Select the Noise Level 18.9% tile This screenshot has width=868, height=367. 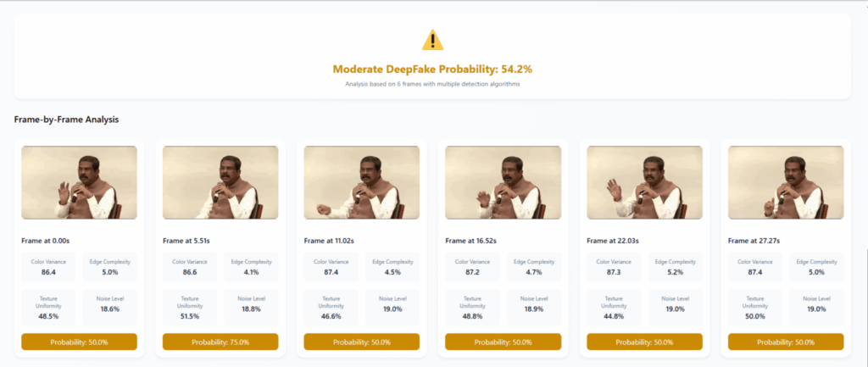pyautogui.click(x=534, y=307)
